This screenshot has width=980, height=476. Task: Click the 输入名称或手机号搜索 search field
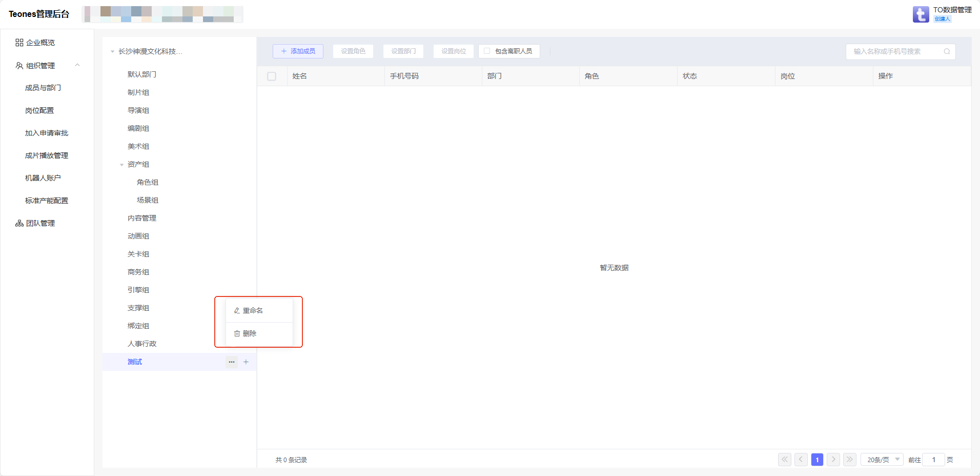[x=894, y=51]
